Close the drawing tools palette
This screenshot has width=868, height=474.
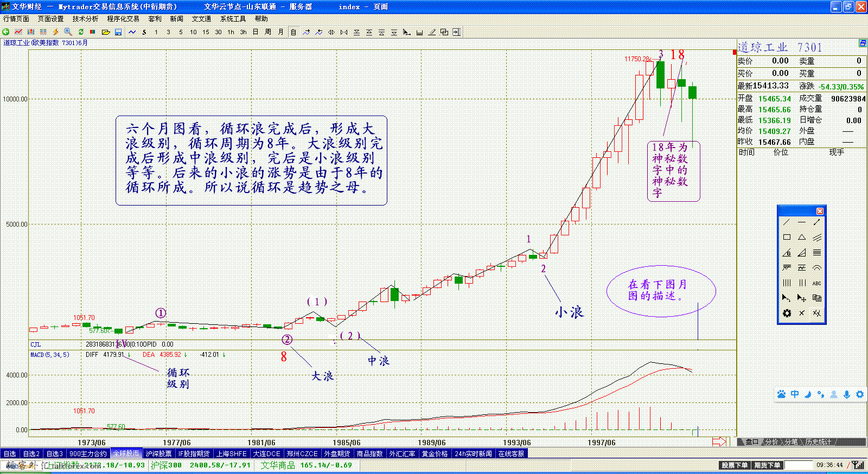pyautogui.click(x=820, y=211)
